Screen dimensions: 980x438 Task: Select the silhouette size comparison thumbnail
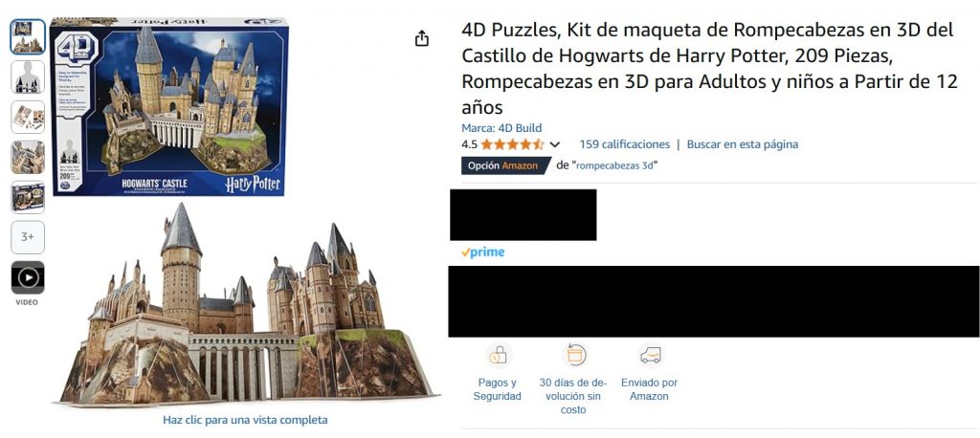tap(28, 77)
